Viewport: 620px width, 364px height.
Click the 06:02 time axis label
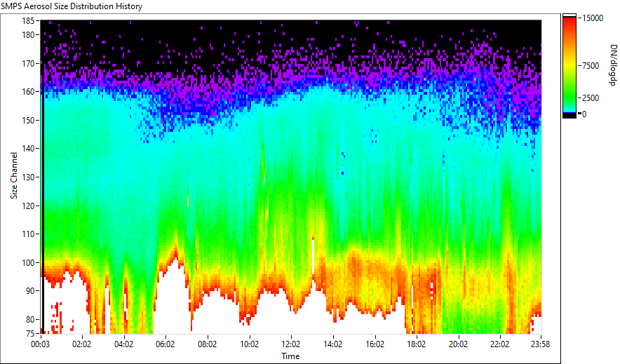(165, 344)
